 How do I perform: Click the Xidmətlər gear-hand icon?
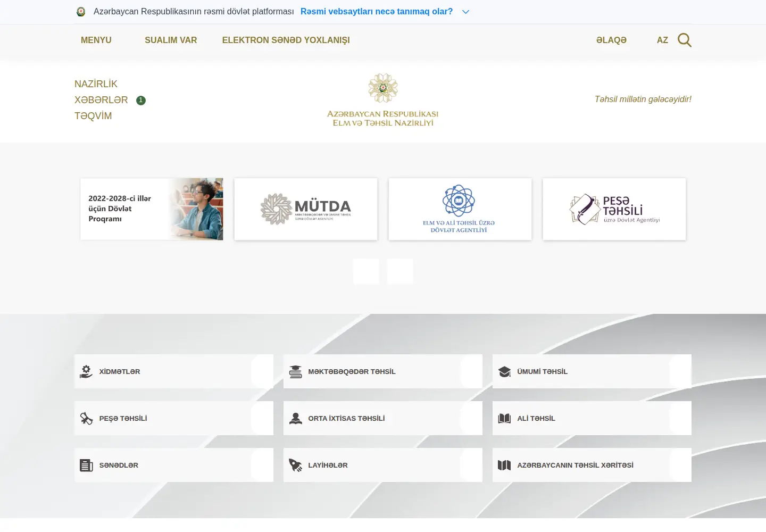click(86, 371)
